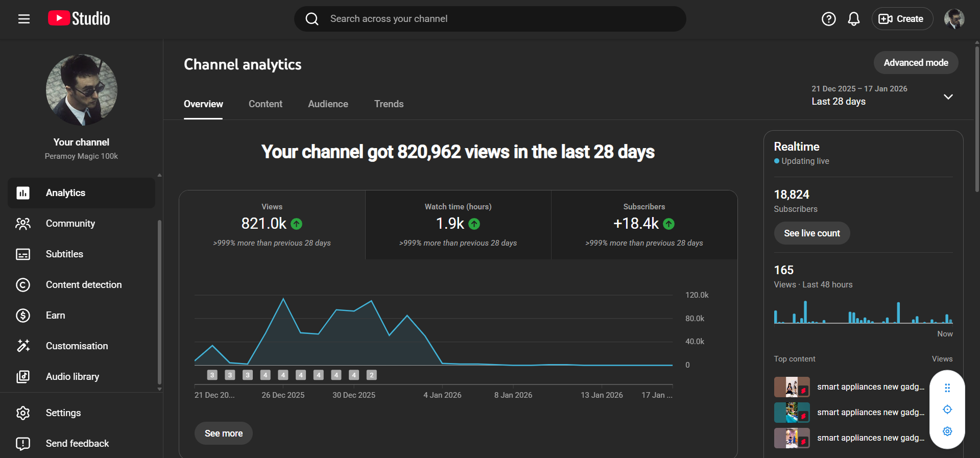The image size is (980, 458).
Task: Open Content detection in sidebar
Action: 83,285
